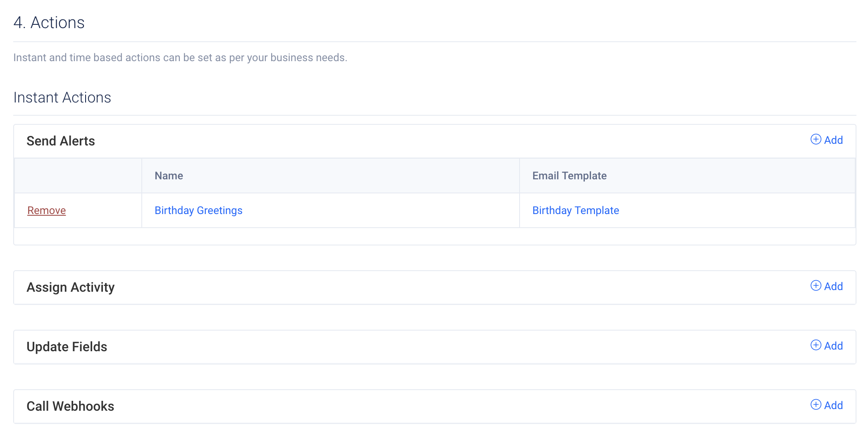
Task: Select the Send Alerts section title
Action: 61,141
